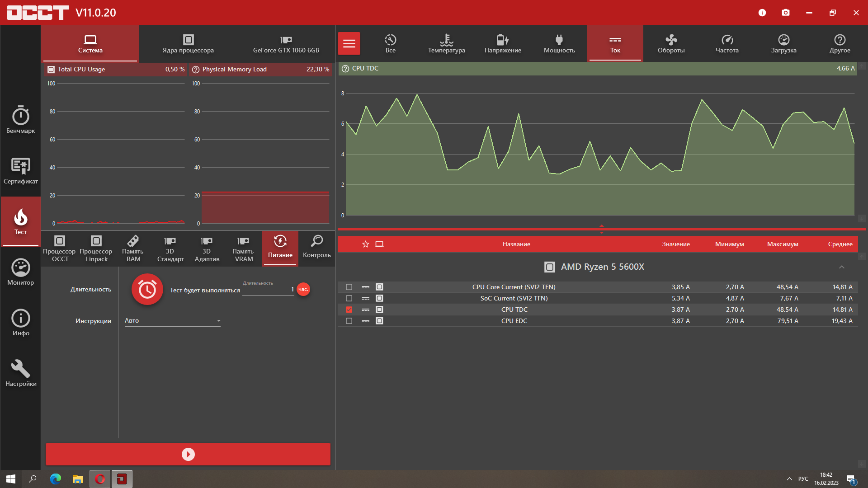Screen dimensions: 868x488
Task: Switch to the Система tab
Action: 90,44
